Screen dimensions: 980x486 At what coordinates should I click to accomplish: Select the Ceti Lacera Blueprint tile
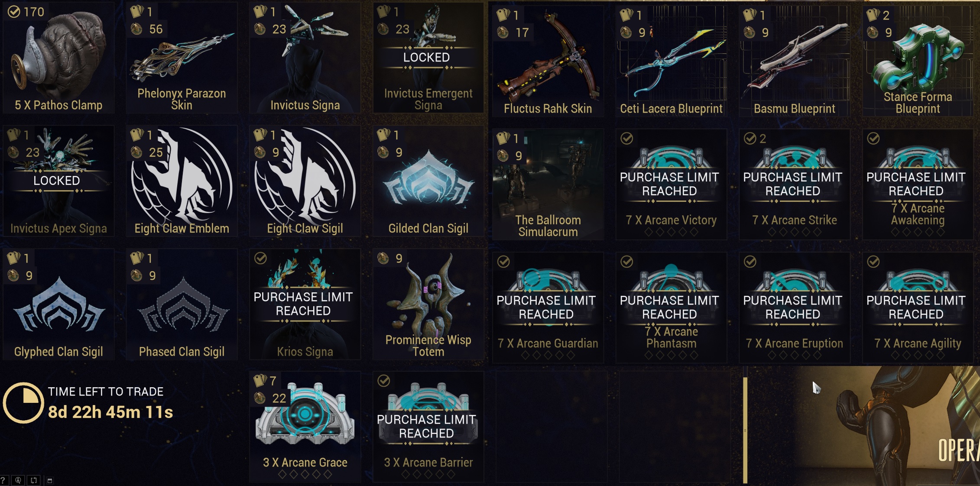point(671,61)
